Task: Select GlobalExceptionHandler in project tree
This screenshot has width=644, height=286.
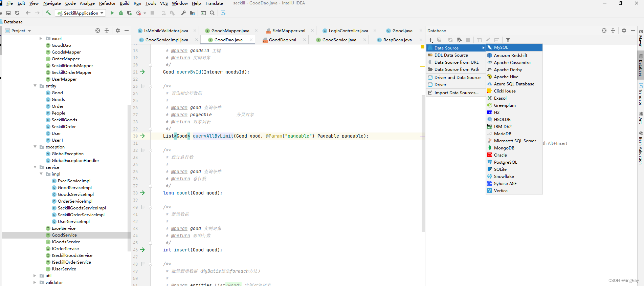Action: click(75, 160)
